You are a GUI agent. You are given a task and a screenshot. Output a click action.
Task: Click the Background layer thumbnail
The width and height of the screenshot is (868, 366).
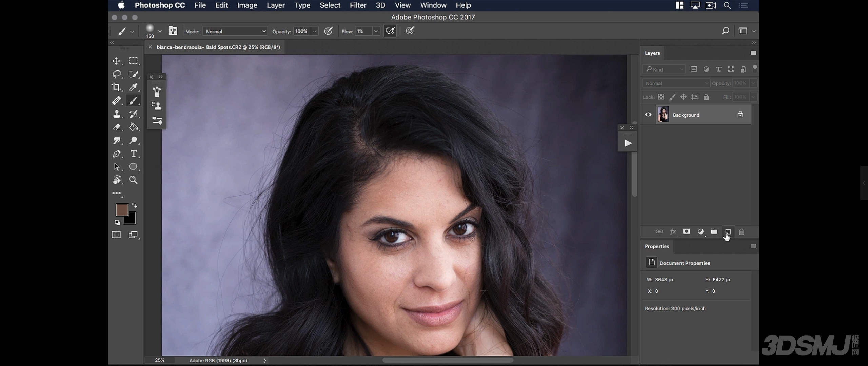click(x=663, y=115)
